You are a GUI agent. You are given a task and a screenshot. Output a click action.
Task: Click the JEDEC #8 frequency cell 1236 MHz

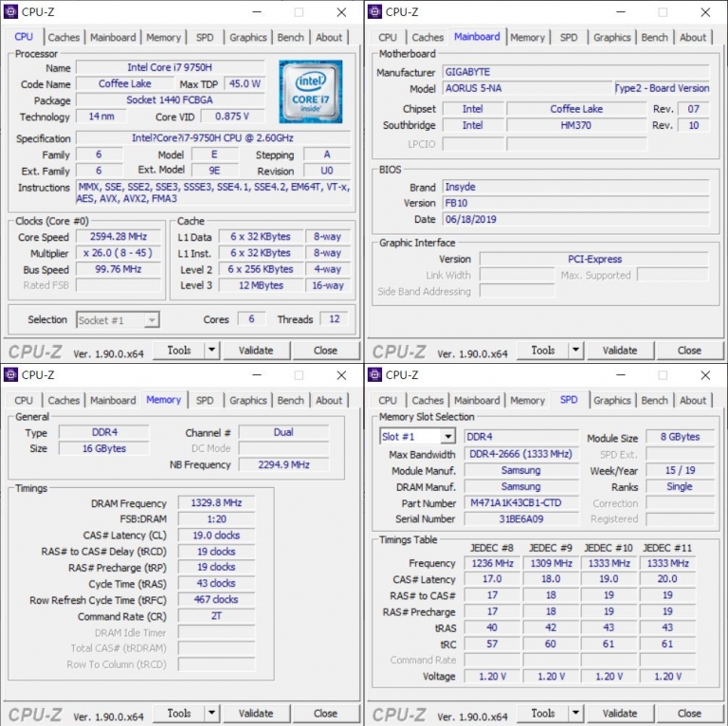pyautogui.click(x=492, y=563)
